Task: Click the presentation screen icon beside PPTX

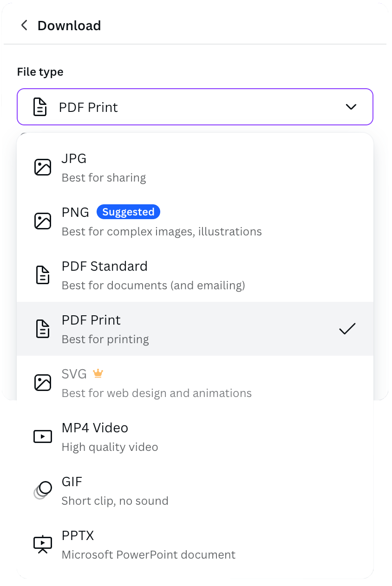Action: click(x=43, y=544)
